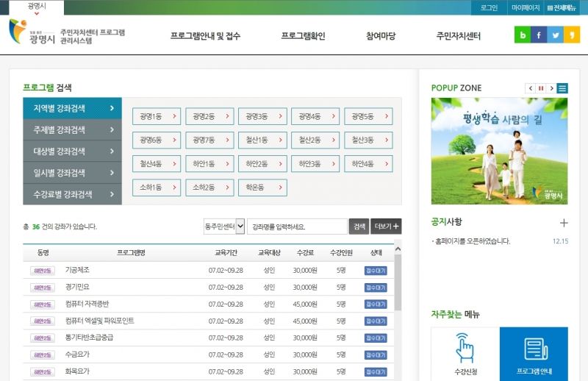Viewport: 588px width, 381px height.
Task: Click the 수강신청 hand icon
Action: coord(465,348)
